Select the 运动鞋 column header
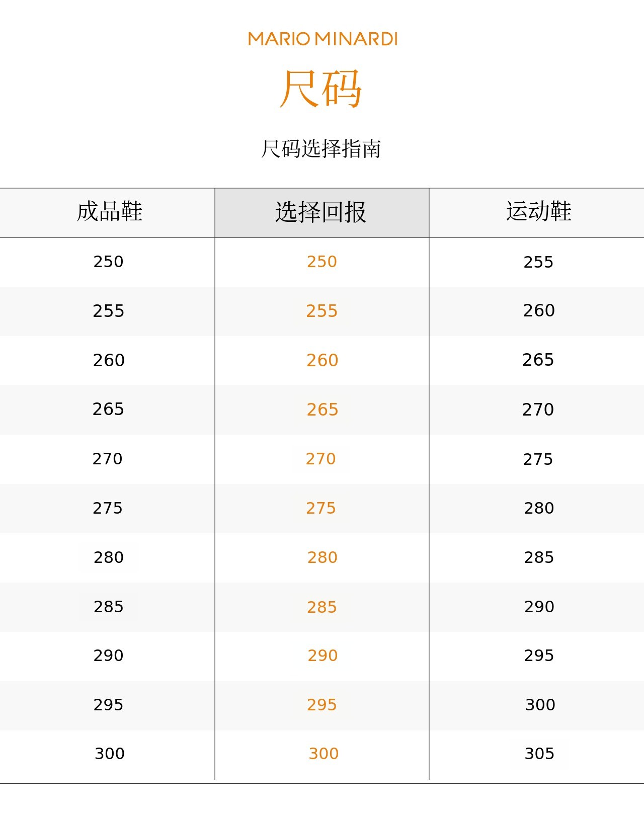Image resolution: width=644 pixels, height=817 pixels. pyautogui.click(x=538, y=211)
